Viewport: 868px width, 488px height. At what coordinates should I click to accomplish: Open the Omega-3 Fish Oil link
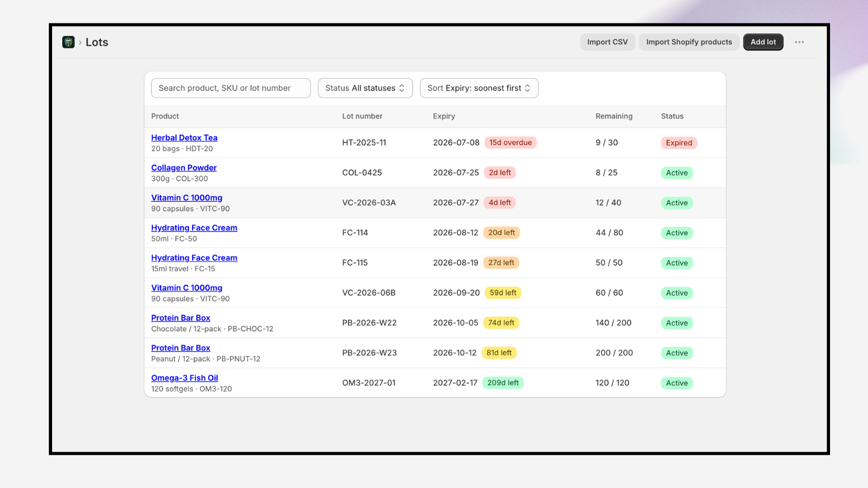(184, 378)
